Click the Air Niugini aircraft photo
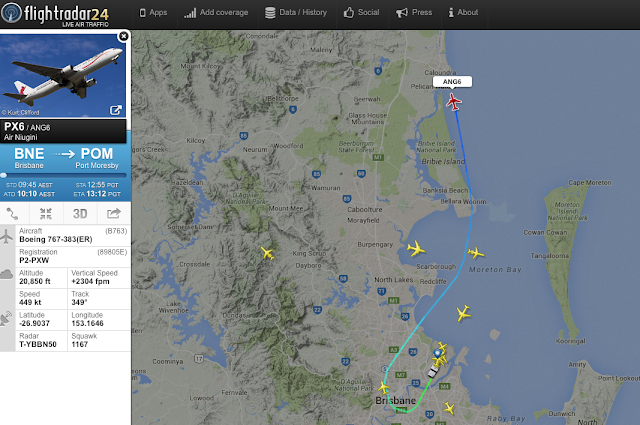The width and height of the screenshot is (640, 425). pos(63,76)
